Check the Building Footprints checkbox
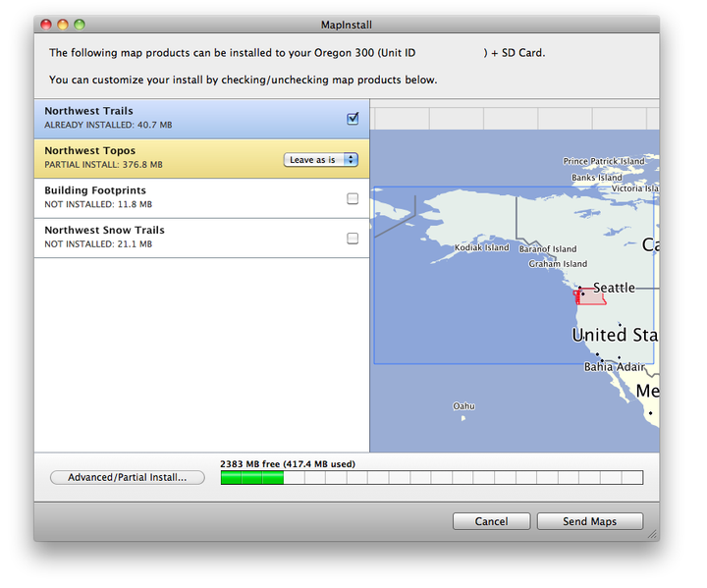 tap(353, 198)
